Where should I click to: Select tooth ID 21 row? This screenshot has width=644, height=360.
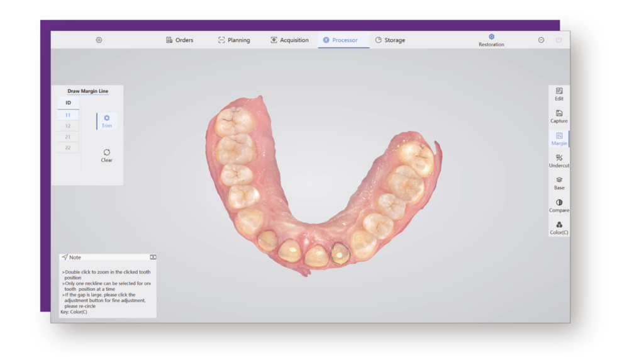click(68, 137)
